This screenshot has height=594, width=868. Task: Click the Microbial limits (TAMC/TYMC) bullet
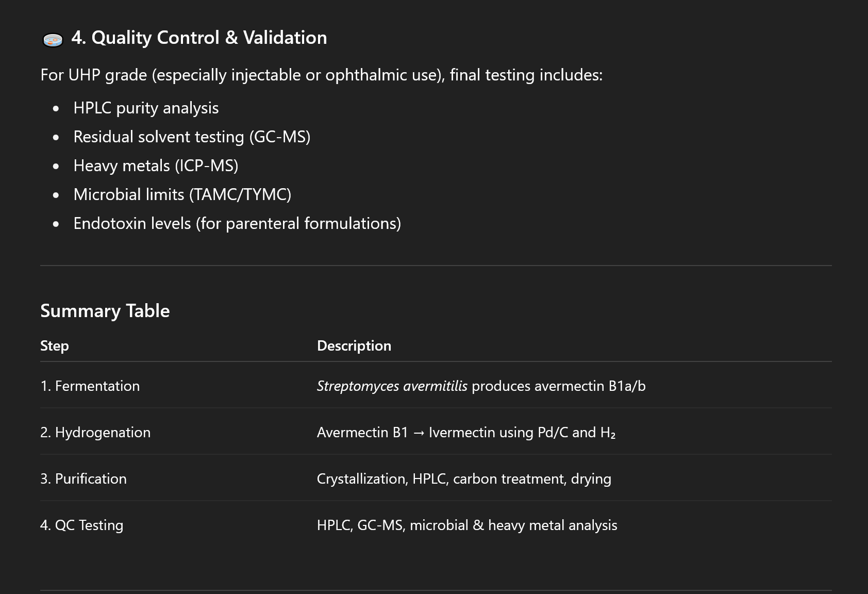[182, 195]
